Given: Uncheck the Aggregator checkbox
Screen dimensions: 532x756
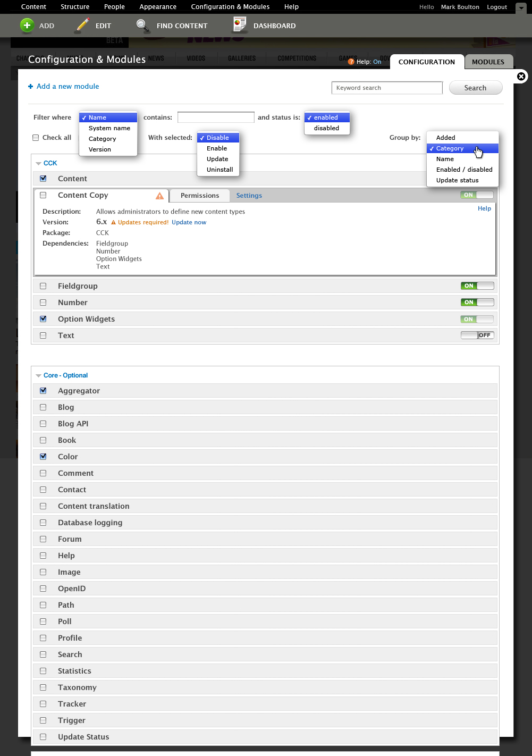Looking at the screenshot, I should 43,391.
